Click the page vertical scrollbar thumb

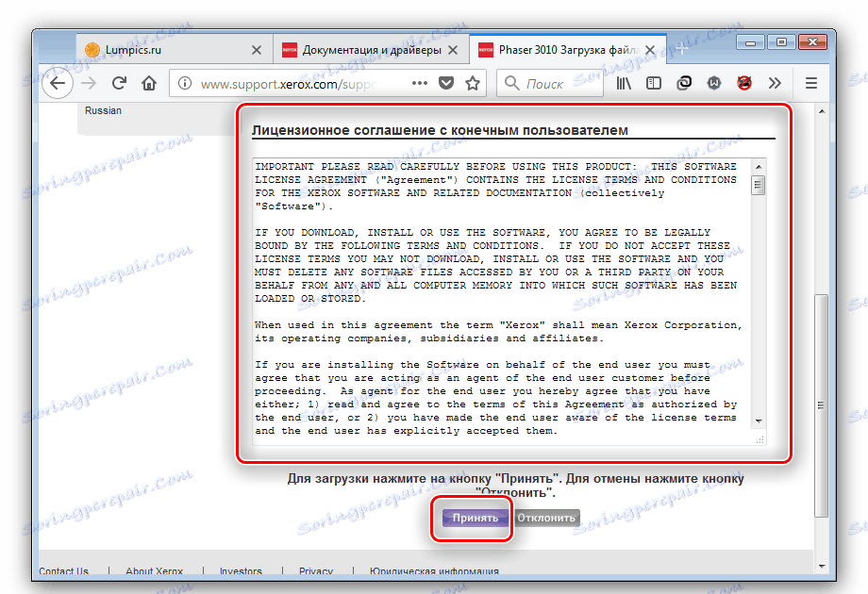(822, 405)
